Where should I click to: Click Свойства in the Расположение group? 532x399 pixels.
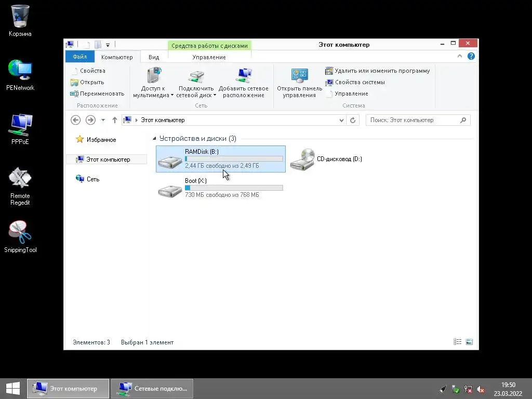[x=88, y=71]
